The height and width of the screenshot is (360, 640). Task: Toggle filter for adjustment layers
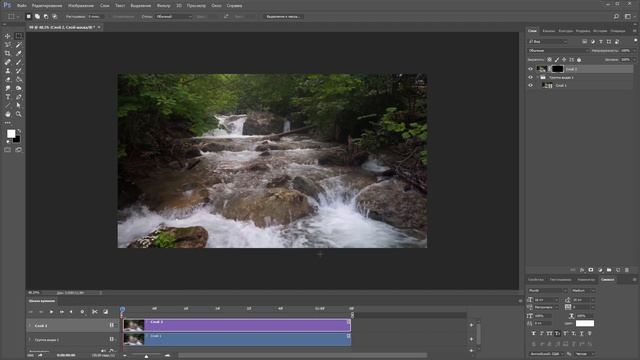pos(593,42)
